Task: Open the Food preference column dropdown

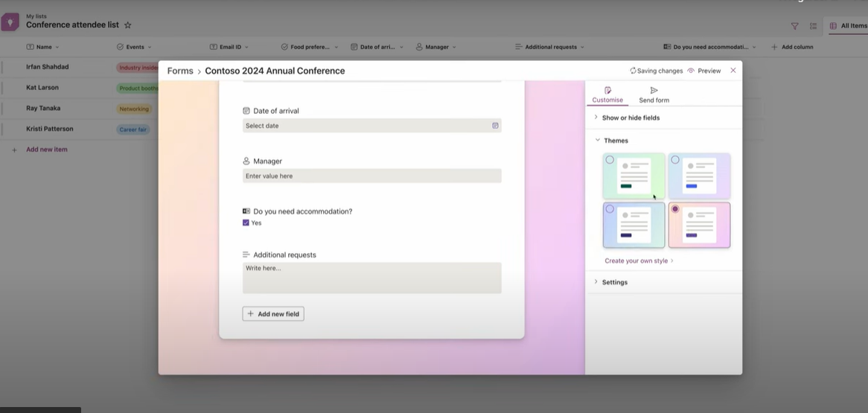Action: (x=336, y=47)
